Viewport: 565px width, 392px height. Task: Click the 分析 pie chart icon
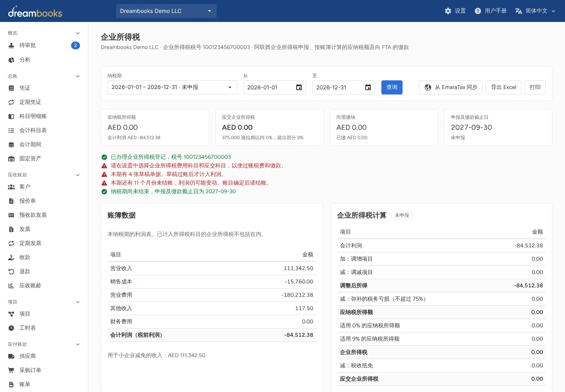tap(11, 60)
